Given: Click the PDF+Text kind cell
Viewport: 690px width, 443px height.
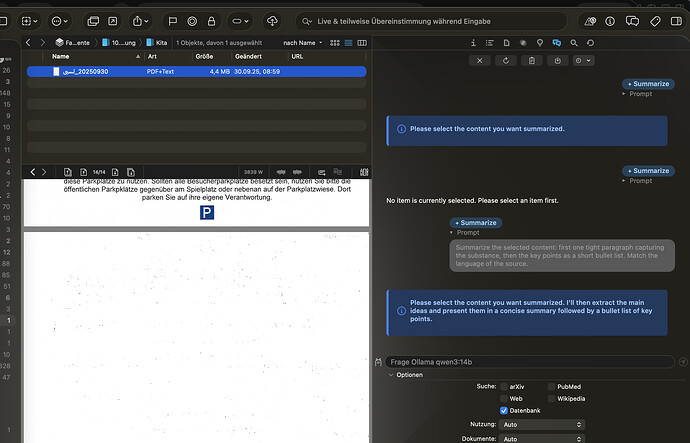Looking at the screenshot, I should (160, 71).
